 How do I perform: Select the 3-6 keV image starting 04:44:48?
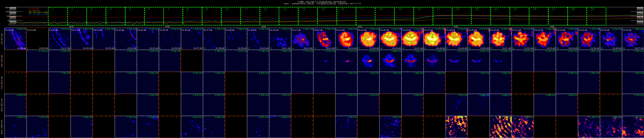point(368,39)
